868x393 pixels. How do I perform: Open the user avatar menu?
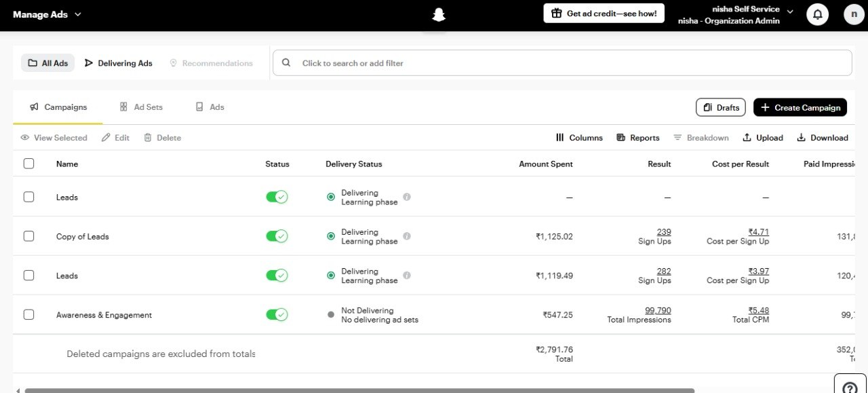854,14
